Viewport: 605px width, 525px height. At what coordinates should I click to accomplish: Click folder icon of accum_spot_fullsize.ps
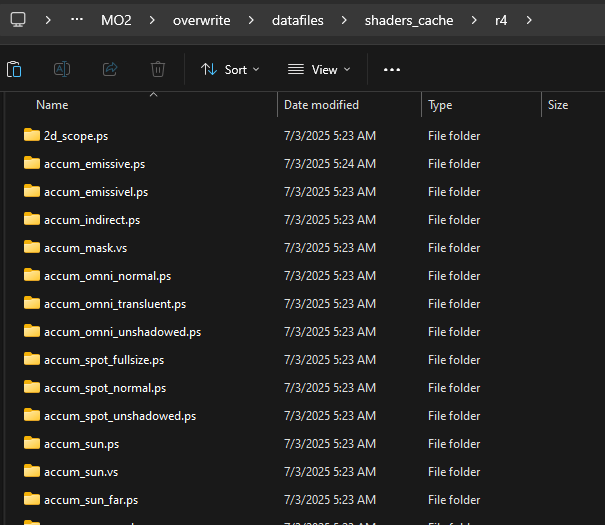tap(32, 359)
